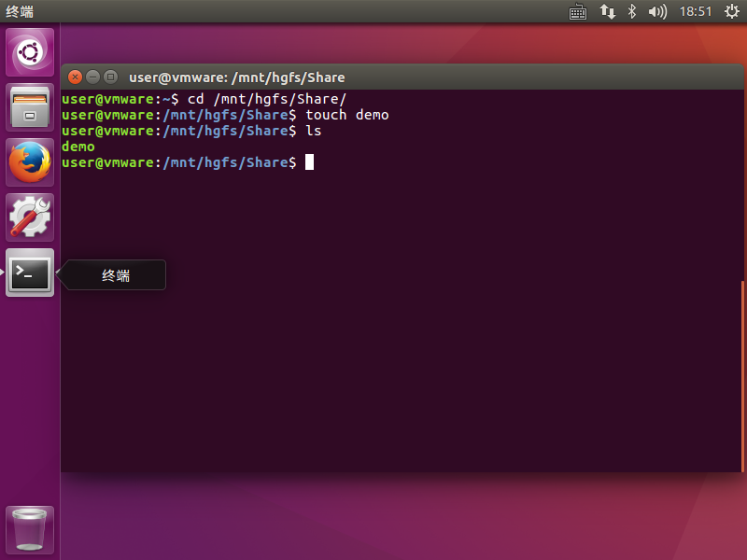Viewport: 747px width, 560px height.
Task: Open the Trash bin in launcher
Action: [30, 529]
